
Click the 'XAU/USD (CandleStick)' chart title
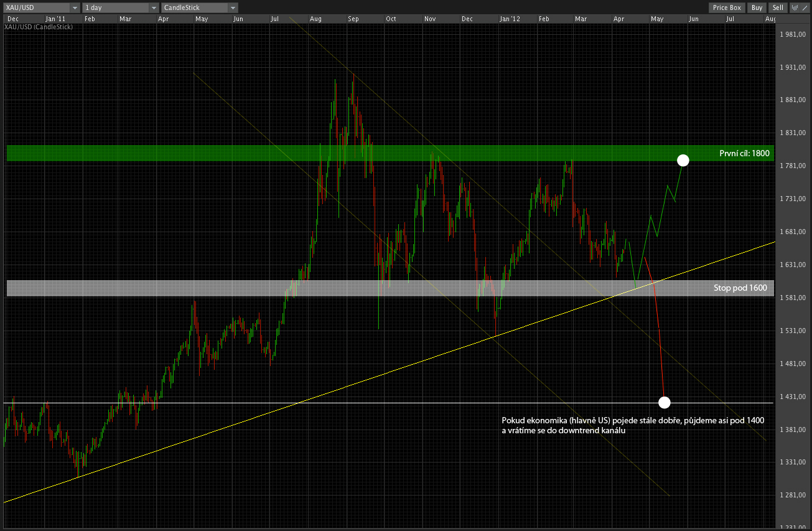[x=39, y=27]
